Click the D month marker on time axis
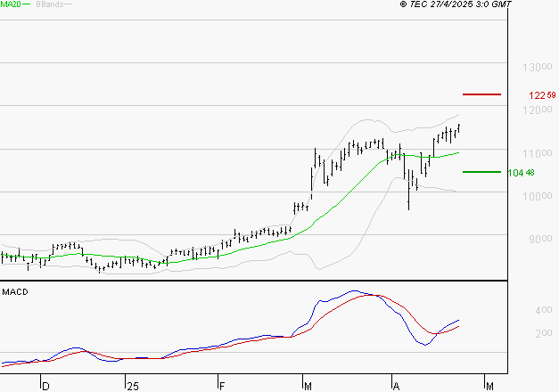This screenshot has width=559, height=392. point(45,387)
